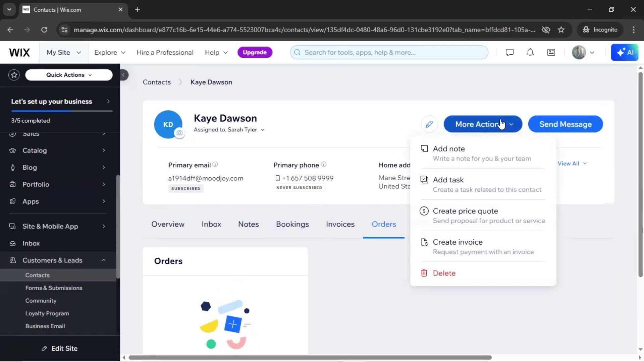Click Hire a Professional link
The height and width of the screenshot is (362, 644).
[165, 53]
